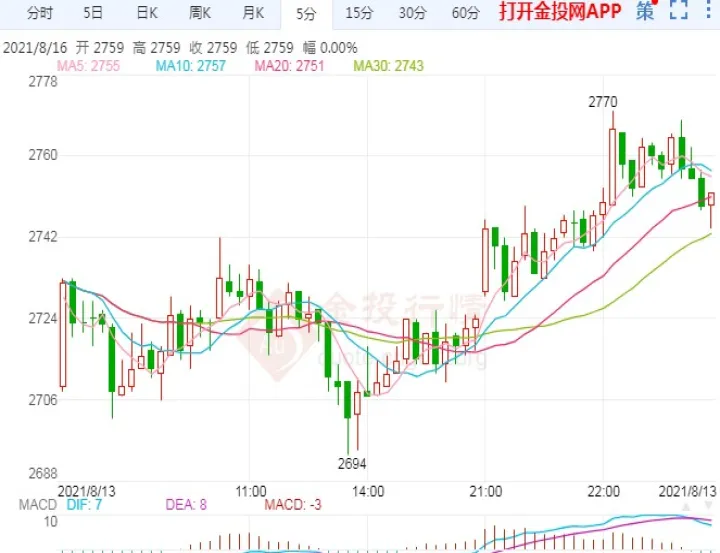Click the 2770 high price marker

(x=602, y=101)
